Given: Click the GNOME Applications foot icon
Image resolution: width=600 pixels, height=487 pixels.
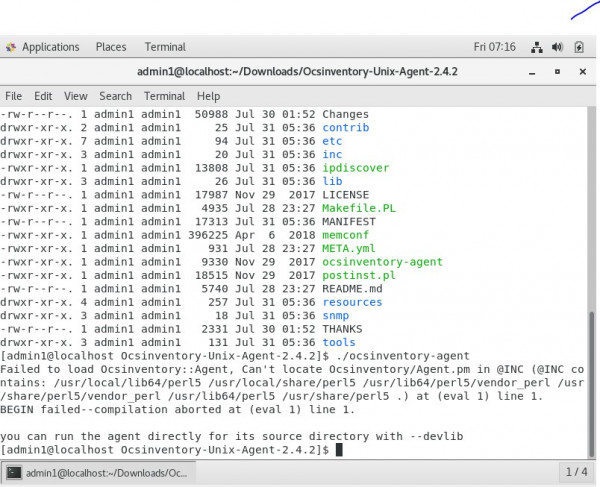Looking at the screenshot, I should coord(11,47).
